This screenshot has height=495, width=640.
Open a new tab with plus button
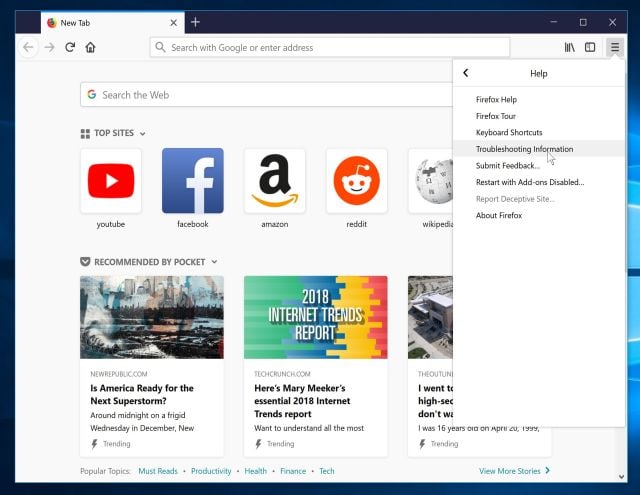[x=196, y=22]
